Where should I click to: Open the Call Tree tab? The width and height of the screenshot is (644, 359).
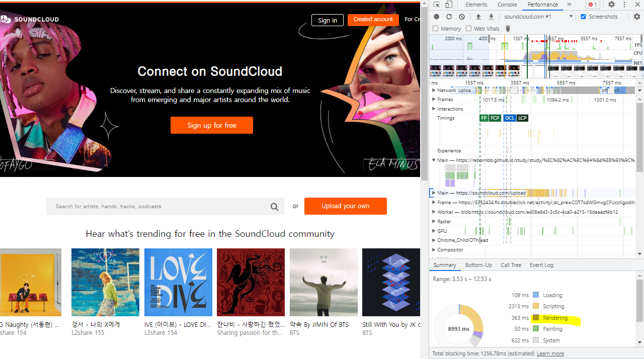coord(511,265)
